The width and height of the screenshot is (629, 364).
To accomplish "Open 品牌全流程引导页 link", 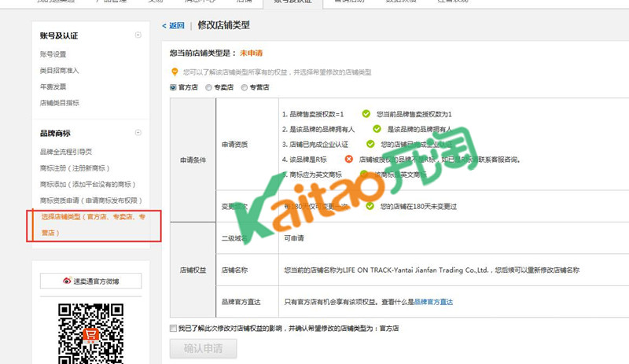I will [66, 152].
